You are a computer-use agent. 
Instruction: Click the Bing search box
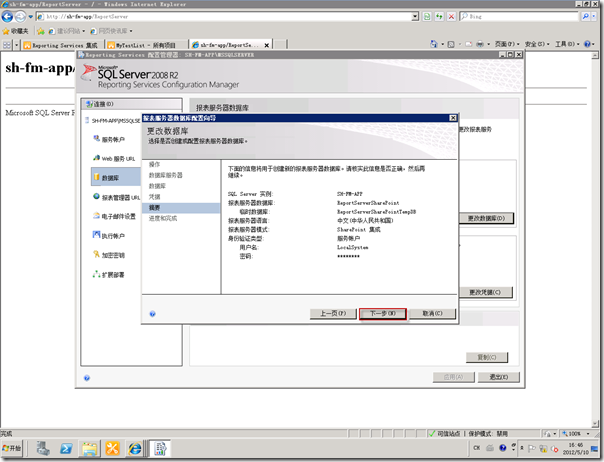[519, 17]
